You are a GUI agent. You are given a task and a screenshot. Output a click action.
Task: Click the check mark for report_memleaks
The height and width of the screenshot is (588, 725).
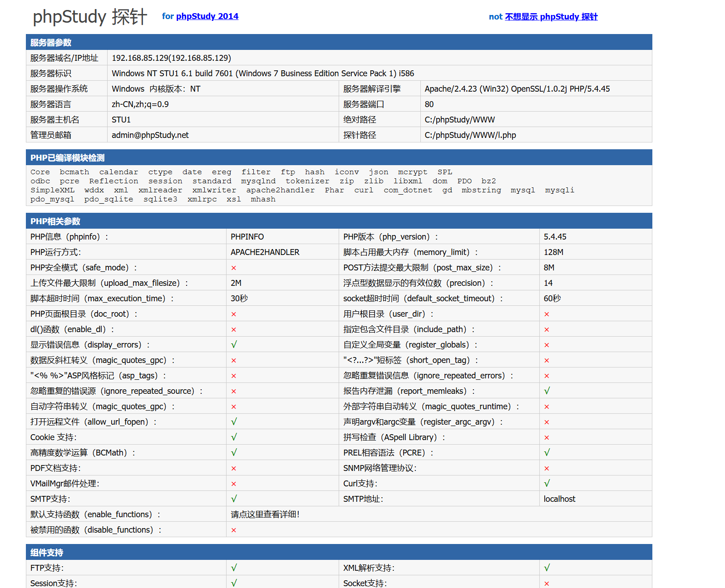coord(547,391)
